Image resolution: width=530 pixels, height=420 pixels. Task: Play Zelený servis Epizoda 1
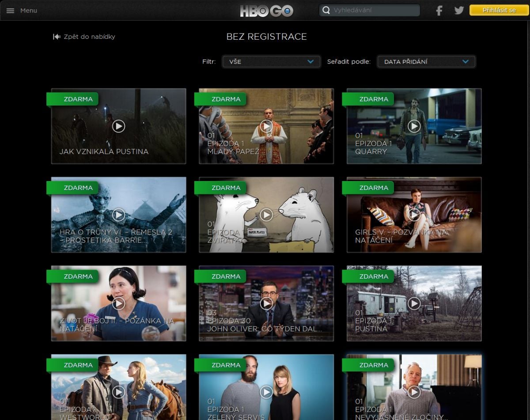266,392
